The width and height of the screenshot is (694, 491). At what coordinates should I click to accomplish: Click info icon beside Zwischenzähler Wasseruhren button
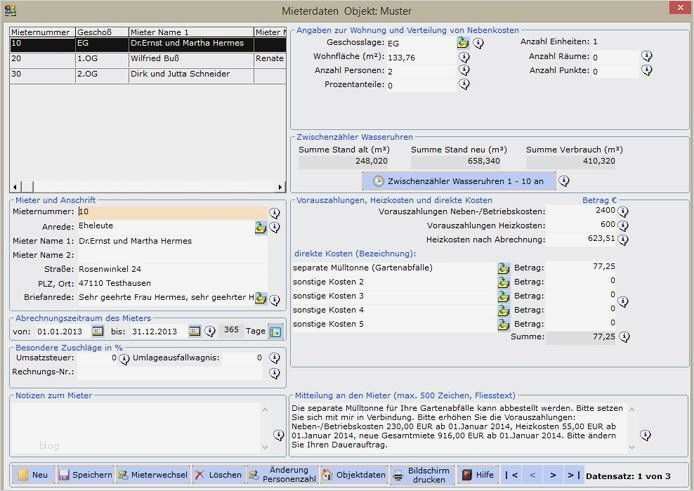pyautogui.click(x=563, y=181)
